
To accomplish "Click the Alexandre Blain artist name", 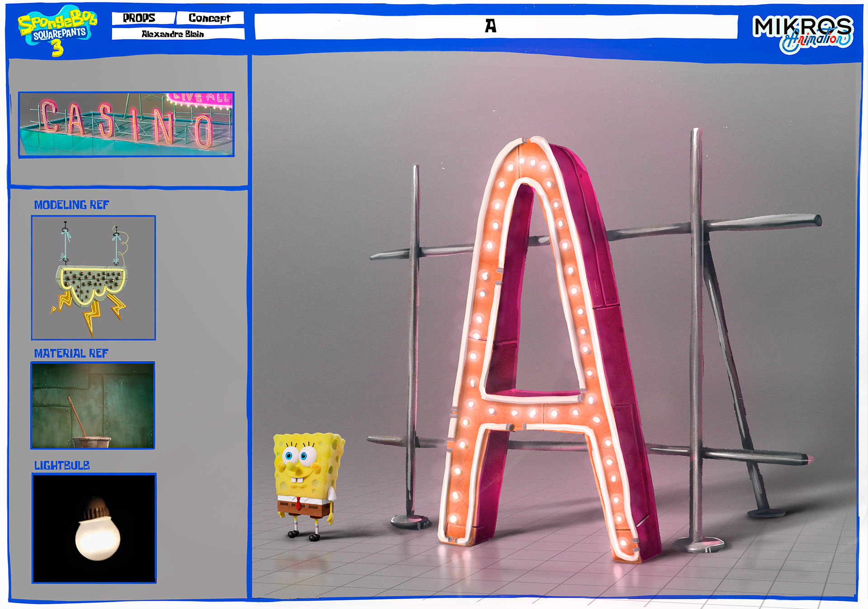I will pos(173,34).
